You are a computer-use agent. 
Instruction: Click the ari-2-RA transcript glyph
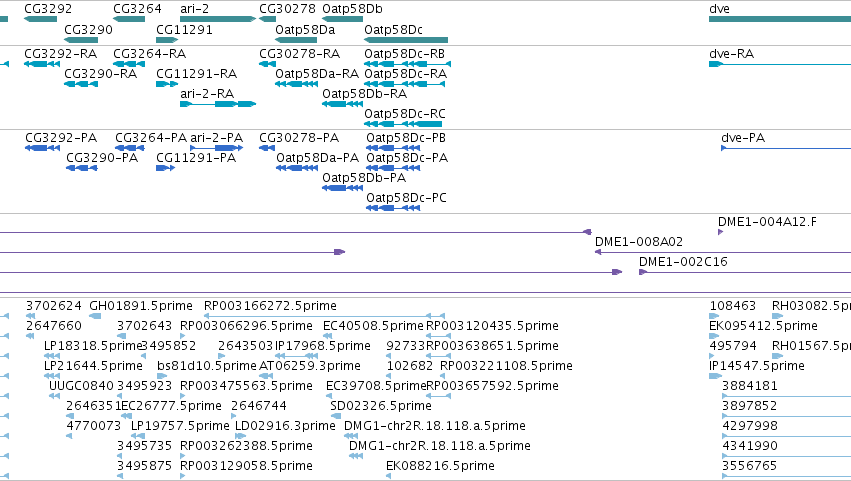pyautogui.click(x=218, y=104)
